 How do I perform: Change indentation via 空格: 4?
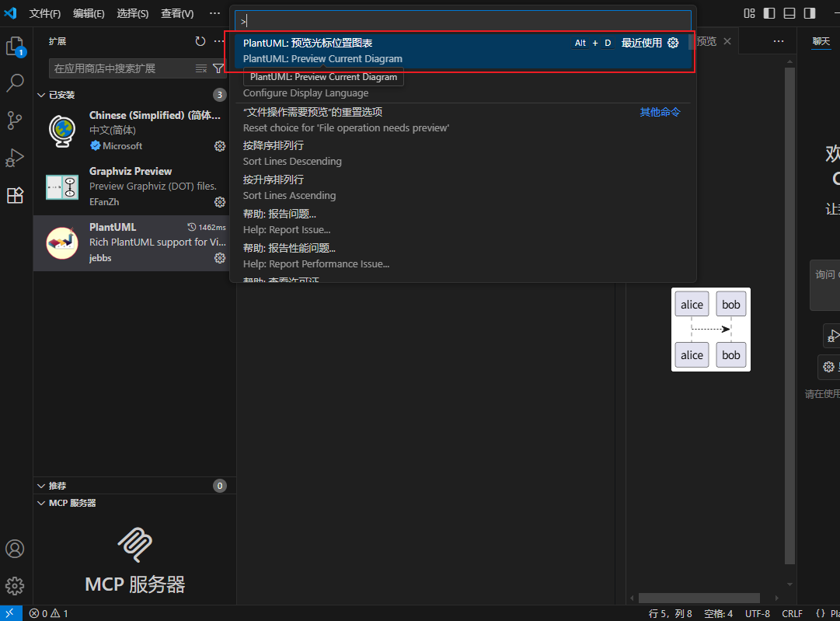(x=718, y=613)
